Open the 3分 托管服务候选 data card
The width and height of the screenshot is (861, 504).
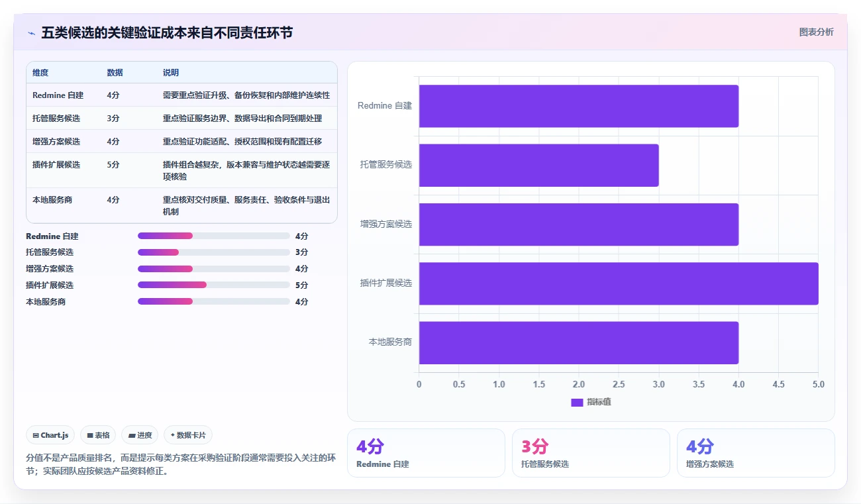591,452
